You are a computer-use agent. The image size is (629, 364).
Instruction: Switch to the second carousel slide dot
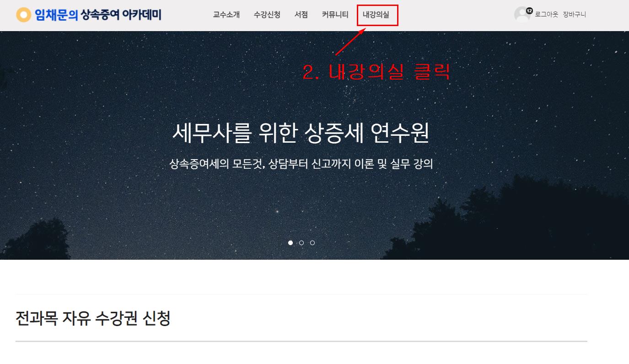(301, 243)
